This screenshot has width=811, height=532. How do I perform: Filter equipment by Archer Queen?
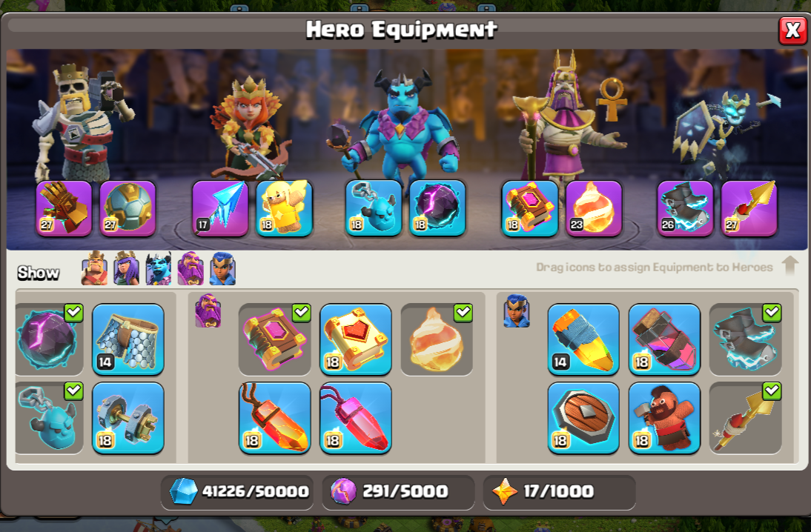[x=127, y=268]
